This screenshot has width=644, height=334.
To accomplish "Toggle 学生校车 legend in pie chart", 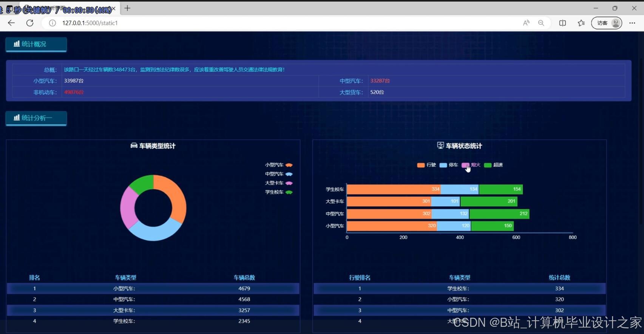I will (x=279, y=192).
